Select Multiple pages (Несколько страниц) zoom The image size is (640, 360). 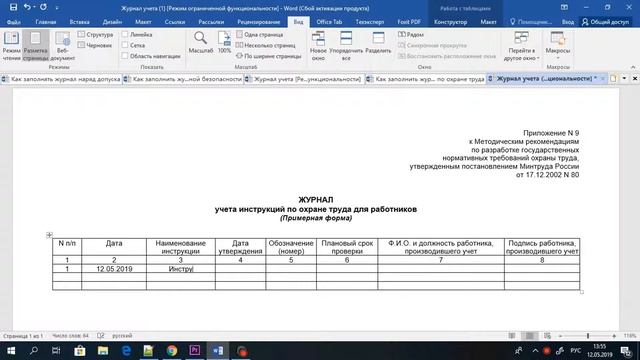click(266, 45)
